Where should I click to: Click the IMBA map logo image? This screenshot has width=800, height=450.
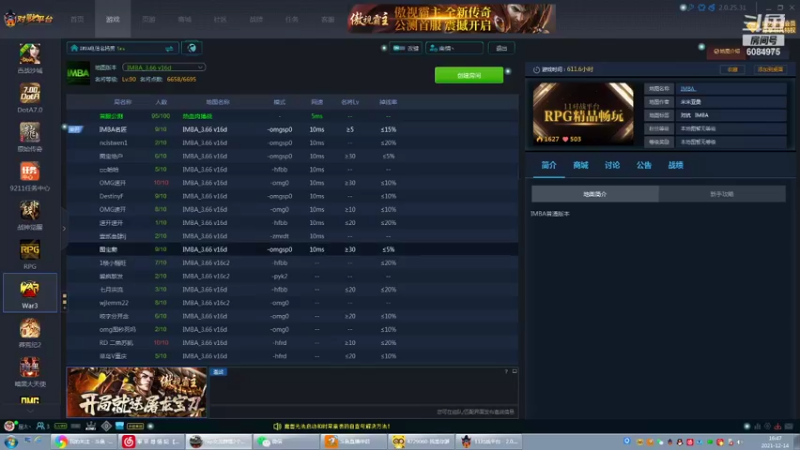click(x=78, y=73)
